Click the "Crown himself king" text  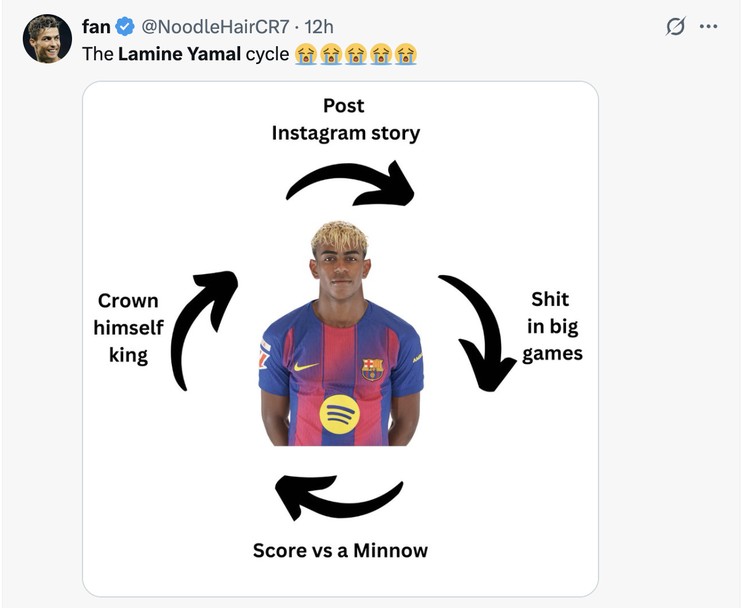128,328
